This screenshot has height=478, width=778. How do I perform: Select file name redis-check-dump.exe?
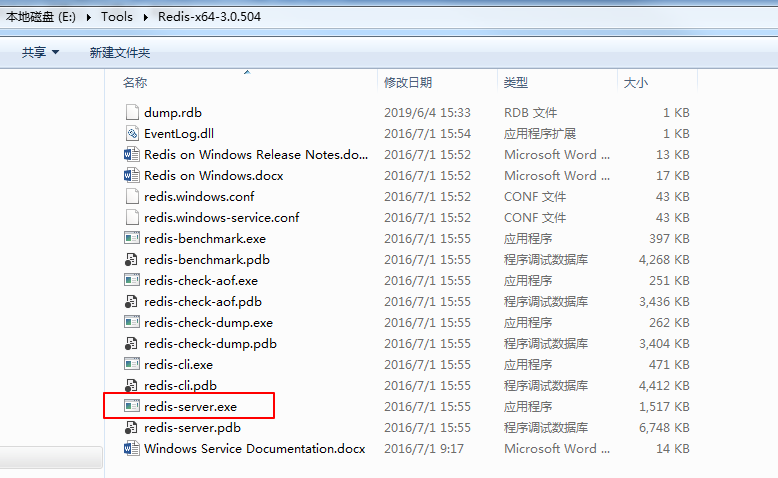click(x=208, y=323)
